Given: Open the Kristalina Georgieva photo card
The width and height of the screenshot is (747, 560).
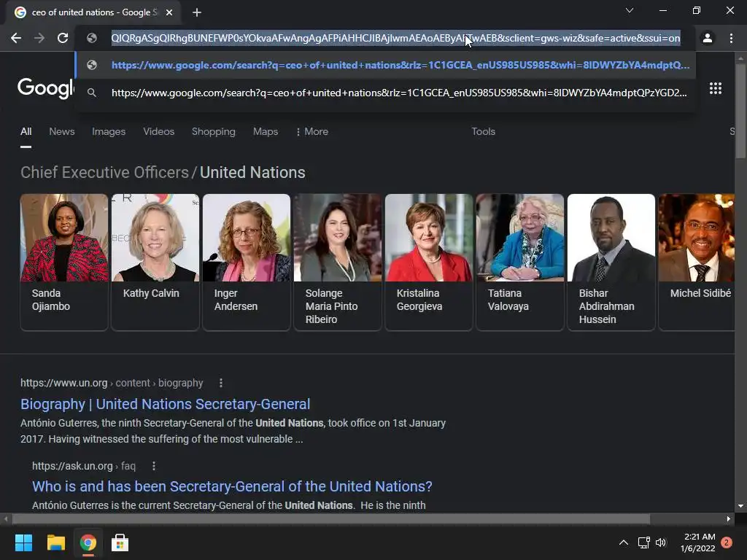Looking at the screenshot, I should (x=429, y=262).
